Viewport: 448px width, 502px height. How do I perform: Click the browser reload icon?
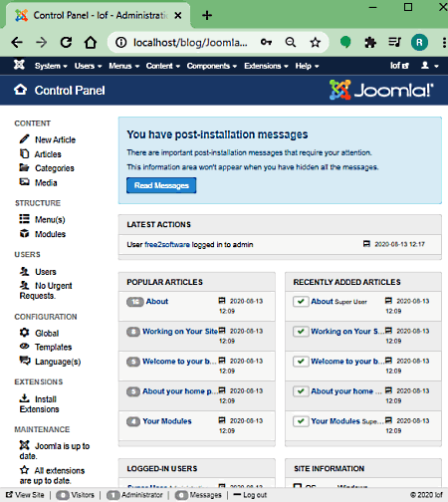coord(66,42)
